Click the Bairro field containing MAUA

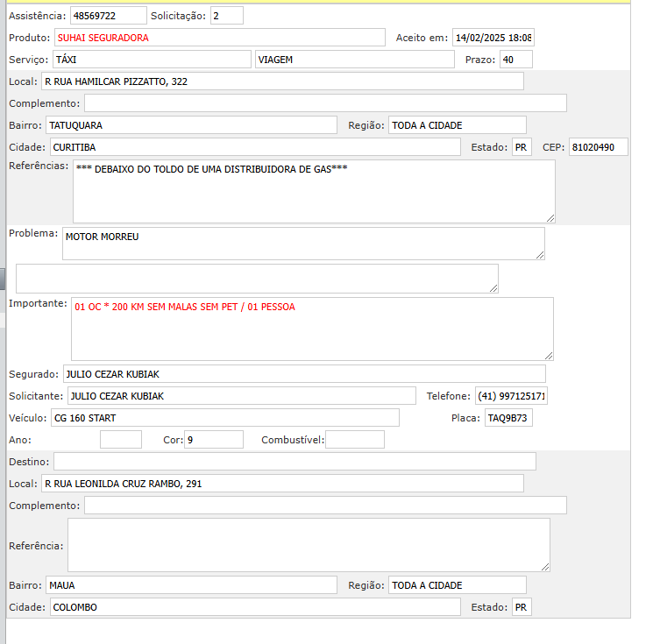coord(191,585)
